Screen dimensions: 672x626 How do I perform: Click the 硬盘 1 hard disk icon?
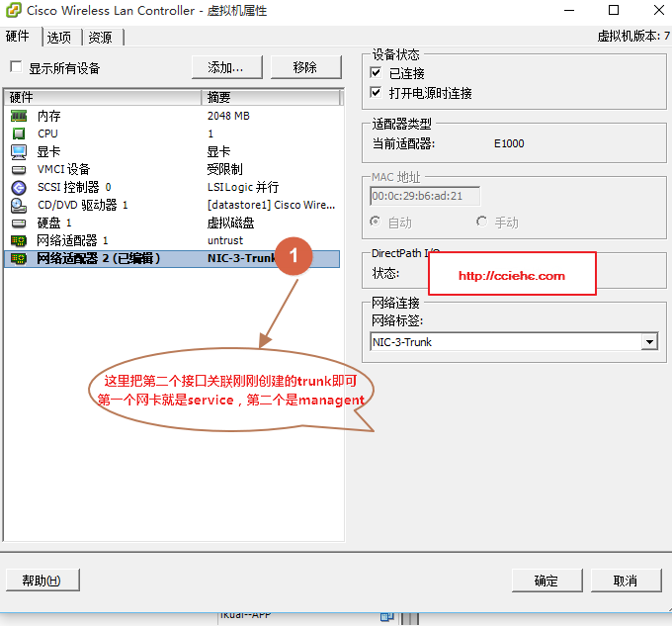click(x=19, y=223)
